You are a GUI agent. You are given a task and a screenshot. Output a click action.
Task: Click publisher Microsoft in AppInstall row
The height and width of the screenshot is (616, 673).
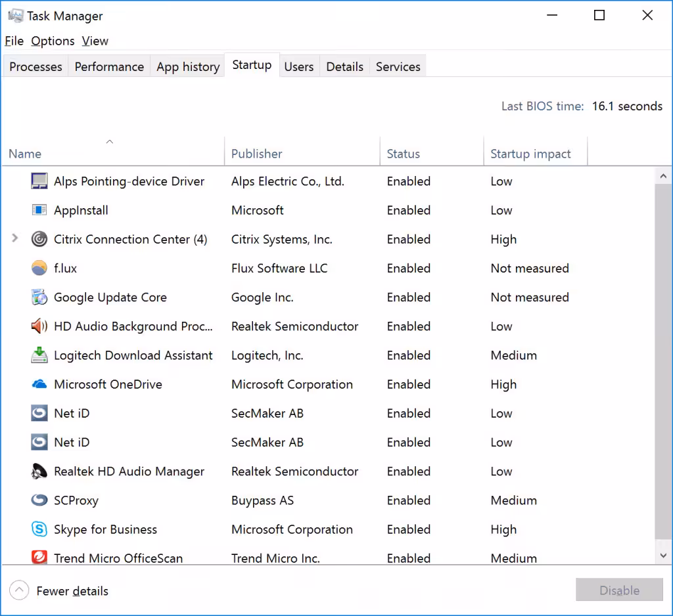(257, 210)
